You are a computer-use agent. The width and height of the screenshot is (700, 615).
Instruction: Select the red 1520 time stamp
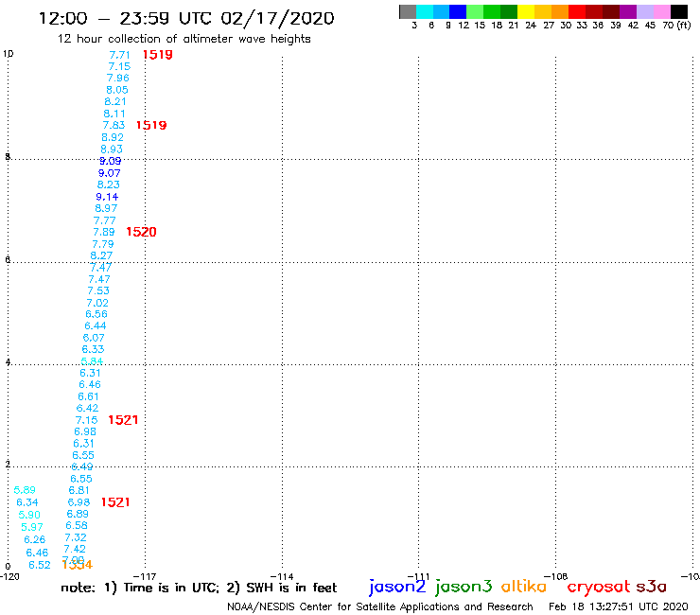tap(141, 232)
